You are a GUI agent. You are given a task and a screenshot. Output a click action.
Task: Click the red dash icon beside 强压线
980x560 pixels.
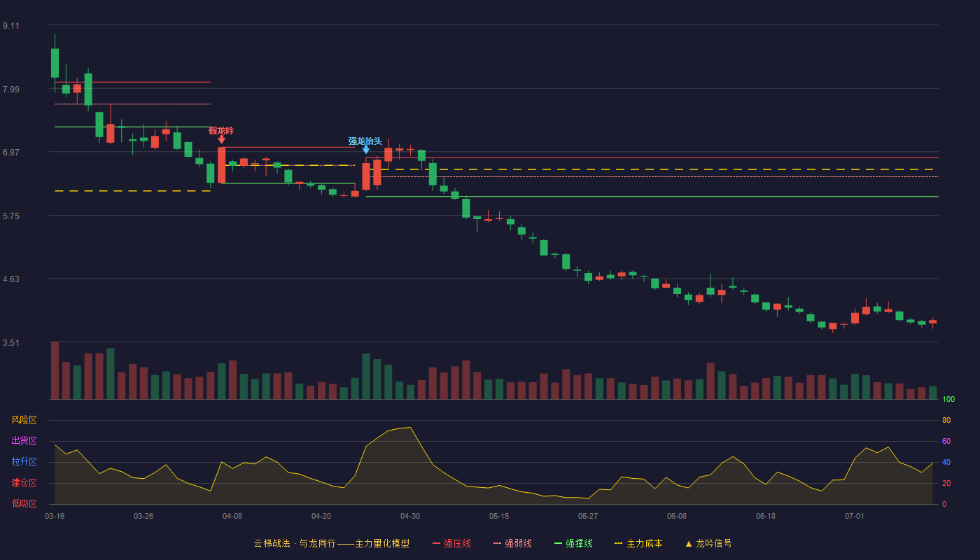coord(436,543)
